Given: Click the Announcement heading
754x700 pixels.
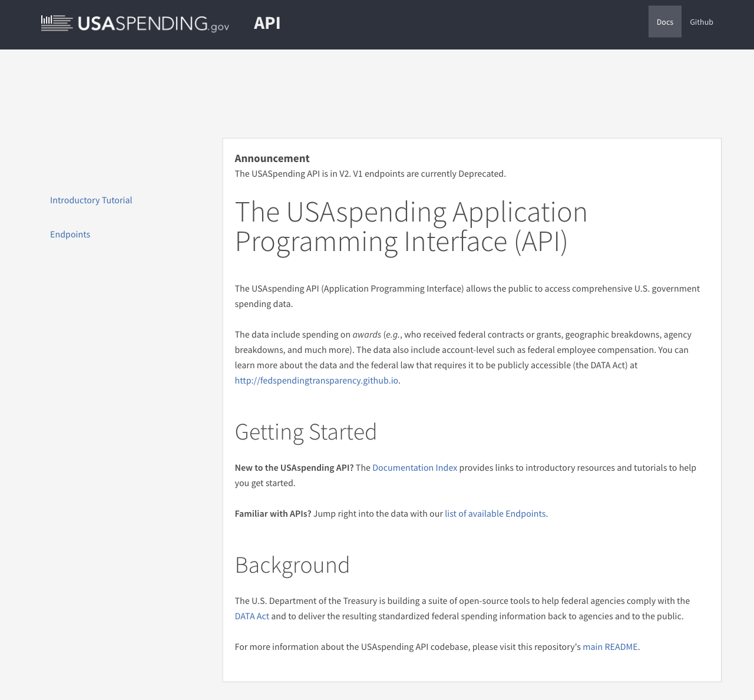Looking at the screenshot, I should click(x=272, y=159).
